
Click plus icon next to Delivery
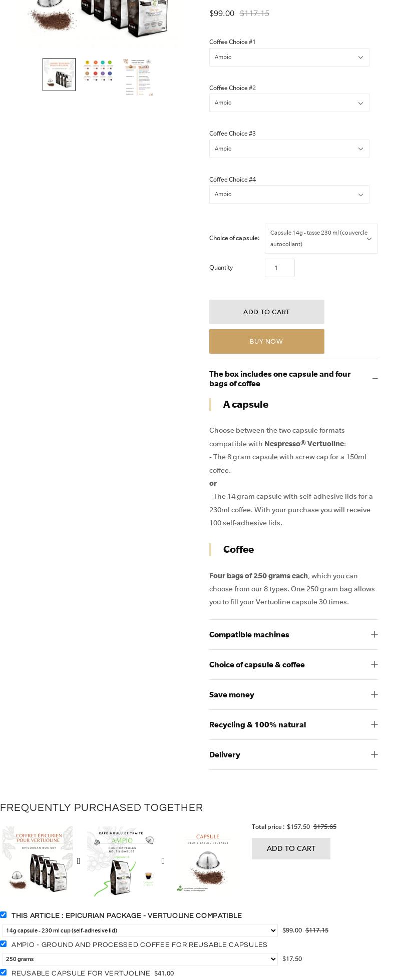pos(374,754)
